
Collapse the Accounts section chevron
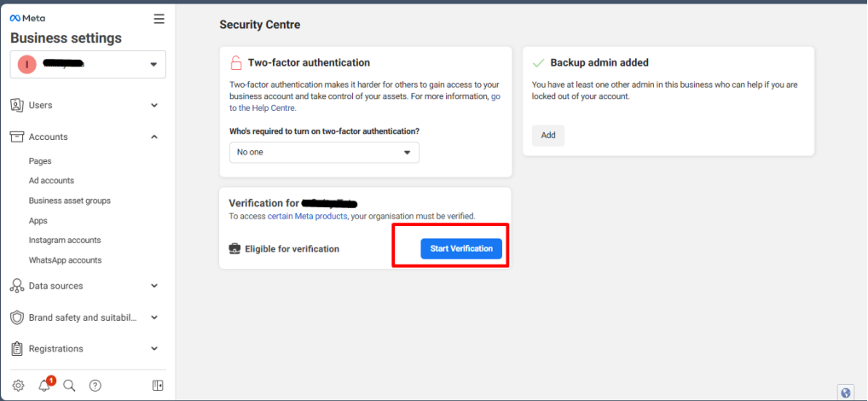pyautogui.click(x=154, y=137)
